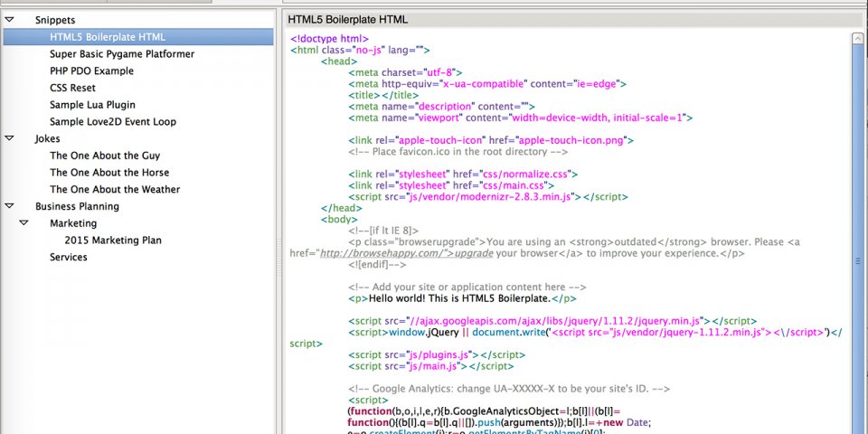
Task: Click the js/main.js script line
Action: pos(430,366)
